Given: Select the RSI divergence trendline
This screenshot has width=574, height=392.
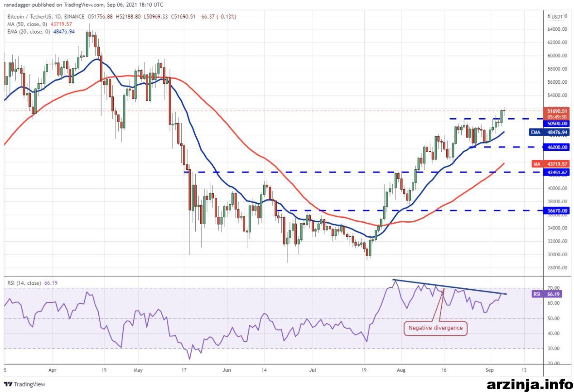Looking at the screenshot, I should click(449, 287).
